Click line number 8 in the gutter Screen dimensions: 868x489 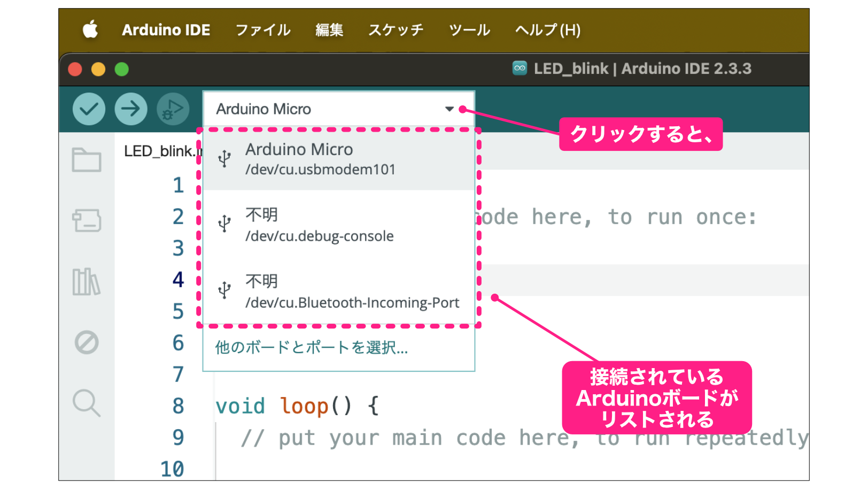(x=178, y=406)
